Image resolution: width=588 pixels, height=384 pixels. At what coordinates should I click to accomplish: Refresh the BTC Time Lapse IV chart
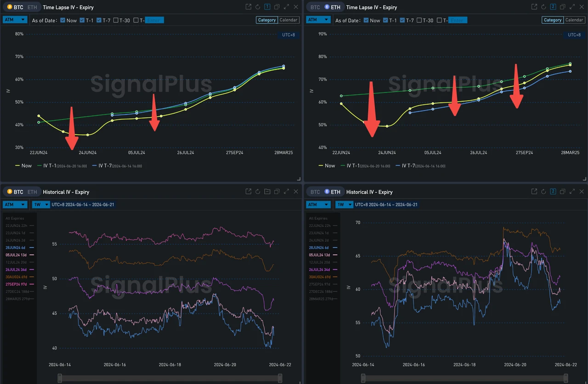click(x=258, y=7)
